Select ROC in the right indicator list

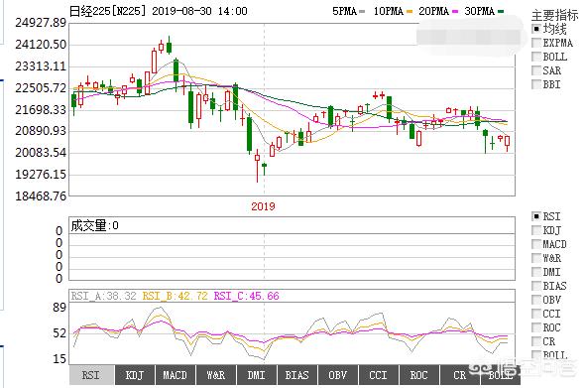point(536,327)
